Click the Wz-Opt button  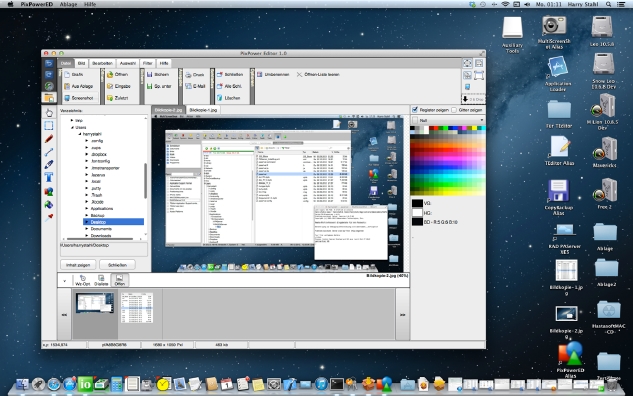tap(83, 280)
